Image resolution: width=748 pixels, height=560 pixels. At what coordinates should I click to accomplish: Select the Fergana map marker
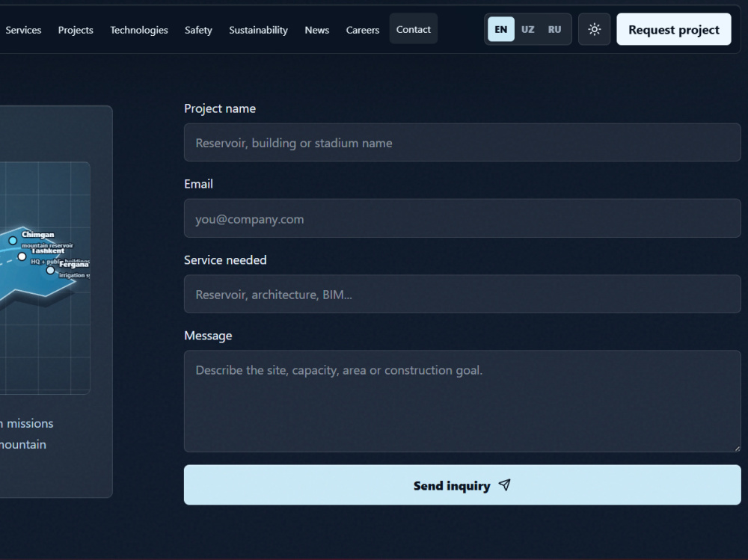50,271
